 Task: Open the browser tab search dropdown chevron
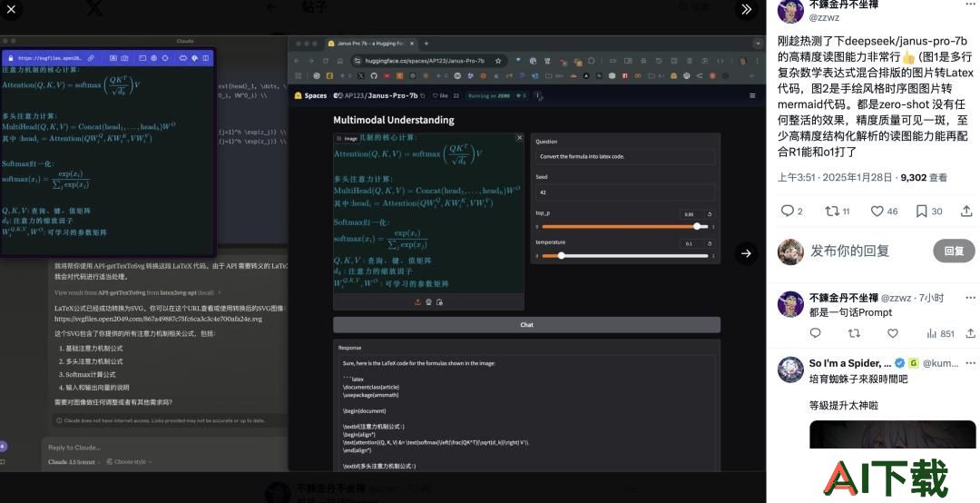click(x=758, y=44)
